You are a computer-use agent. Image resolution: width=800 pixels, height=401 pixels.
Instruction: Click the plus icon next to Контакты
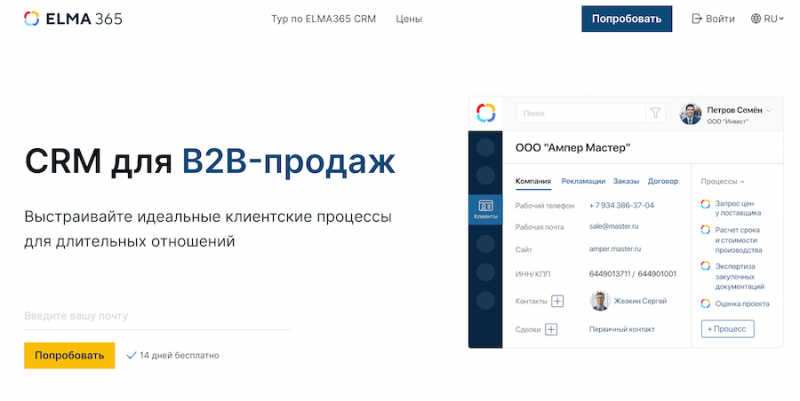click(x=558, y=301)
